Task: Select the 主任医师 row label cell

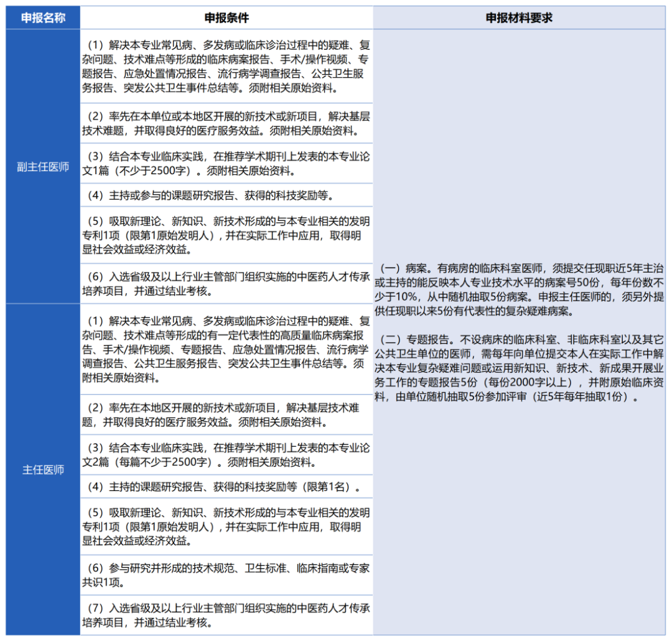Action: tap(43, 469)
